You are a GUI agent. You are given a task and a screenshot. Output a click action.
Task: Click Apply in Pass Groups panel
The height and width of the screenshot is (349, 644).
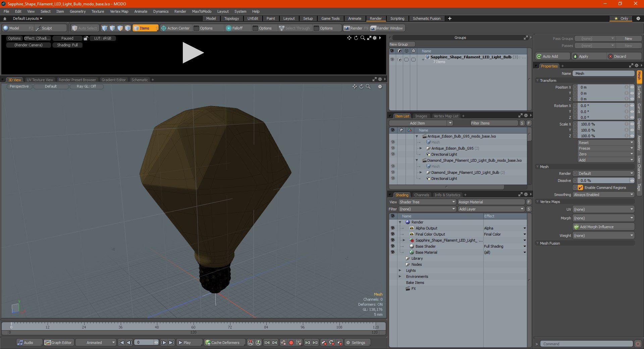(x=589, y=56)
